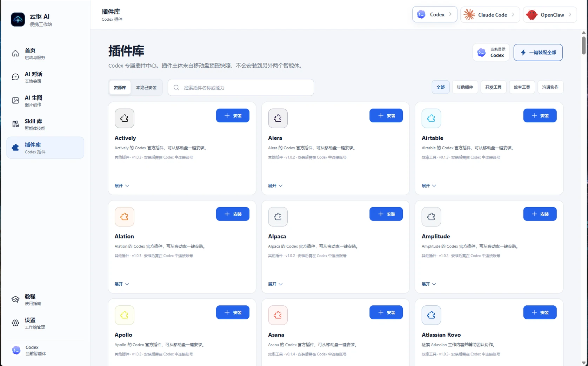The image size is (588, 366).
Task: Select the 全部 category filter
Action: pos(441,87)
